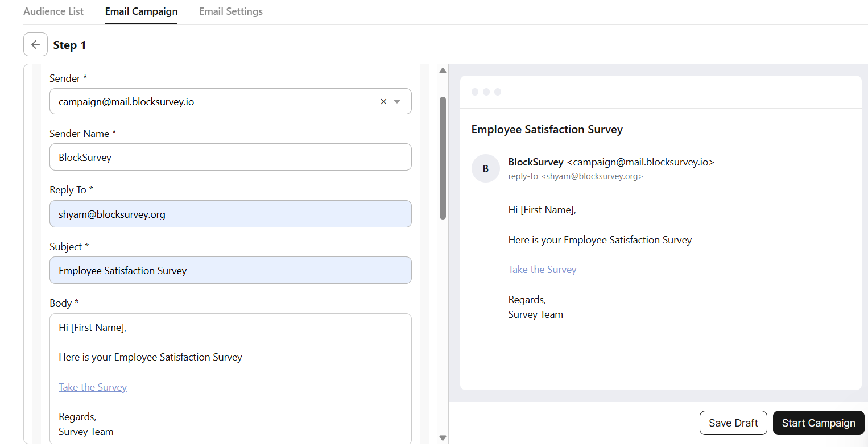This screenshot has width=868, height=447.
Task: Clear the selected sender with the X icon
Action: click(383, 102)
